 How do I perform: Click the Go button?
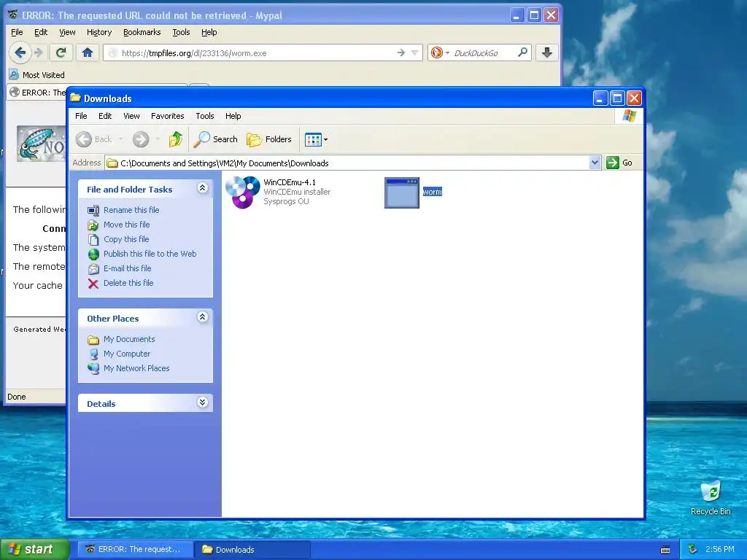click(620, 163)
